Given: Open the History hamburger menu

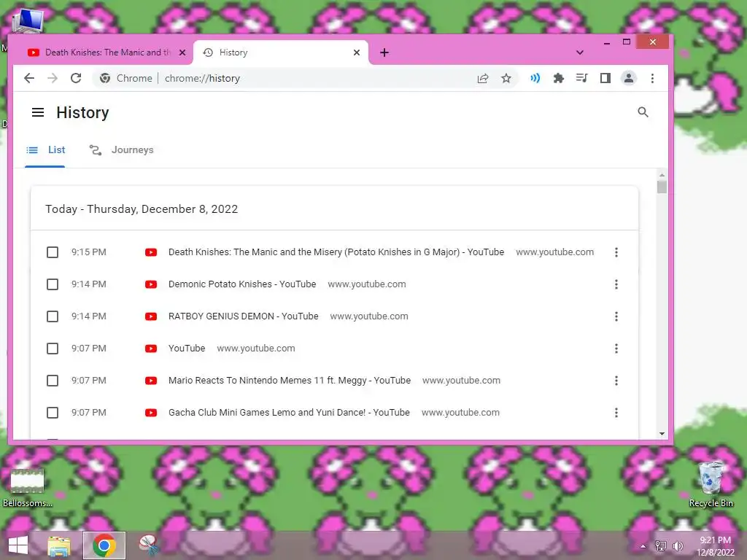Looking at the screenshot, I should point(38,112).
